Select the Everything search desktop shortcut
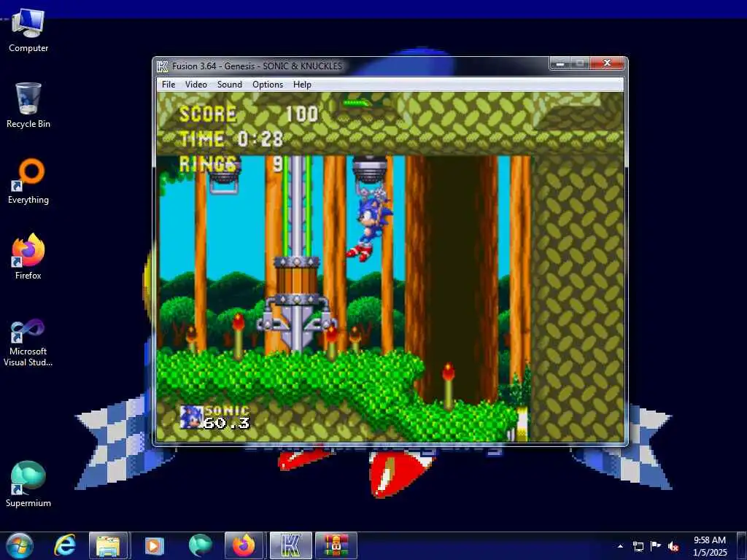 coord(28,182)
